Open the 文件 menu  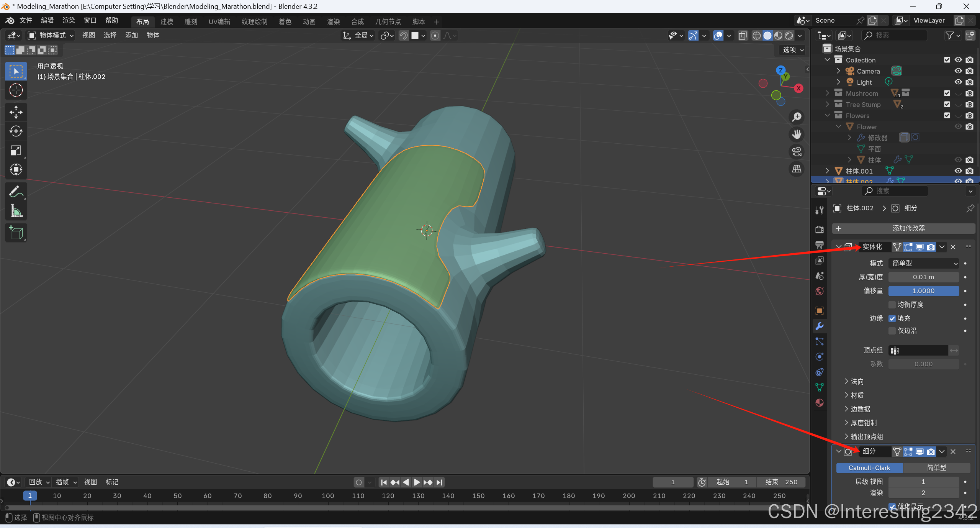coord(26,20)
